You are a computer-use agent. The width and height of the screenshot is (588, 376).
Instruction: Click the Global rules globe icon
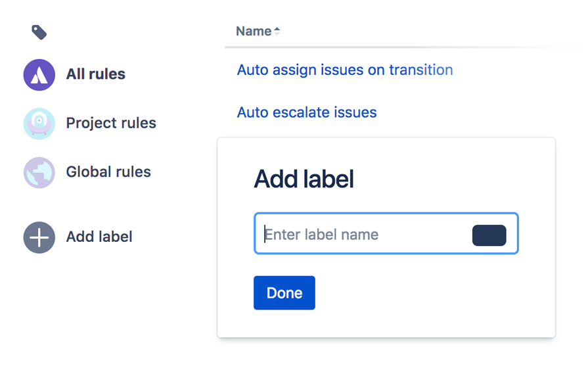coord(39,172)
